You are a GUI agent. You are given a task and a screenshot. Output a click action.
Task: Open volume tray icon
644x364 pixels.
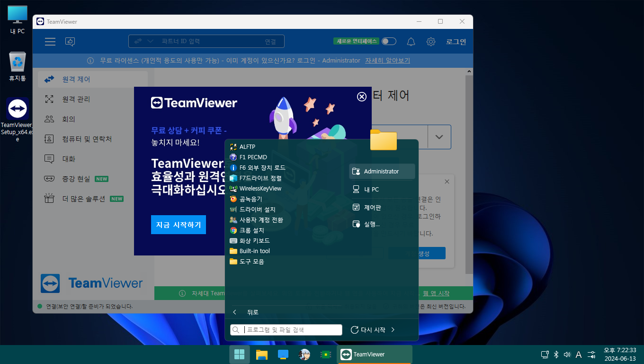[x=567, y=355]
